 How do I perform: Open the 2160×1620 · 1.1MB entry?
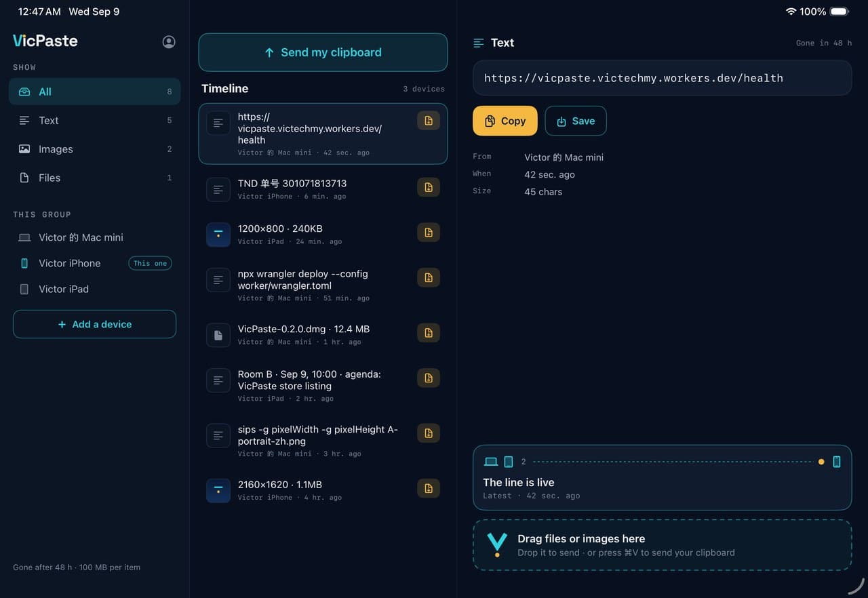[323, 490]
